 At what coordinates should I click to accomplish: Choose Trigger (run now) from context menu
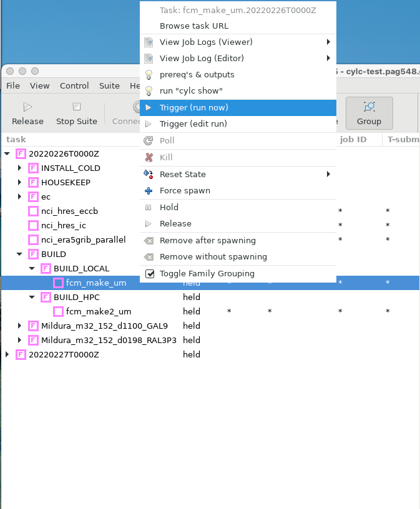pyautogui.click(x=193, y=108)
